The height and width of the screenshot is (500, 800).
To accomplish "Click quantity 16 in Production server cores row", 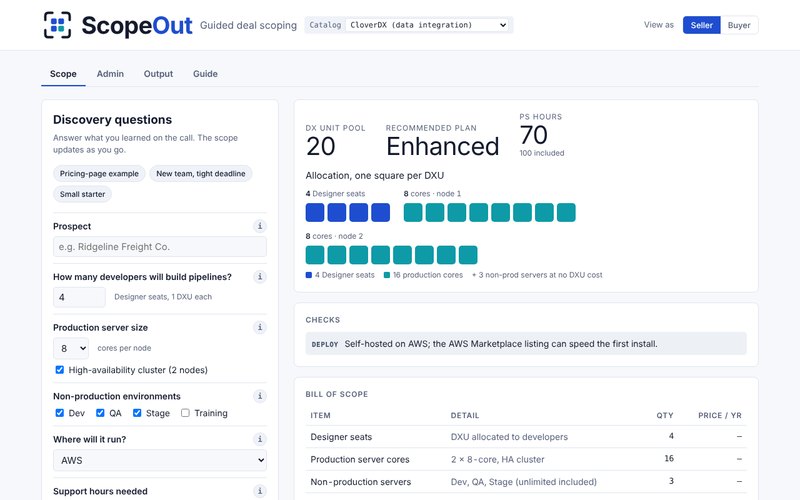I will point(669,458).
